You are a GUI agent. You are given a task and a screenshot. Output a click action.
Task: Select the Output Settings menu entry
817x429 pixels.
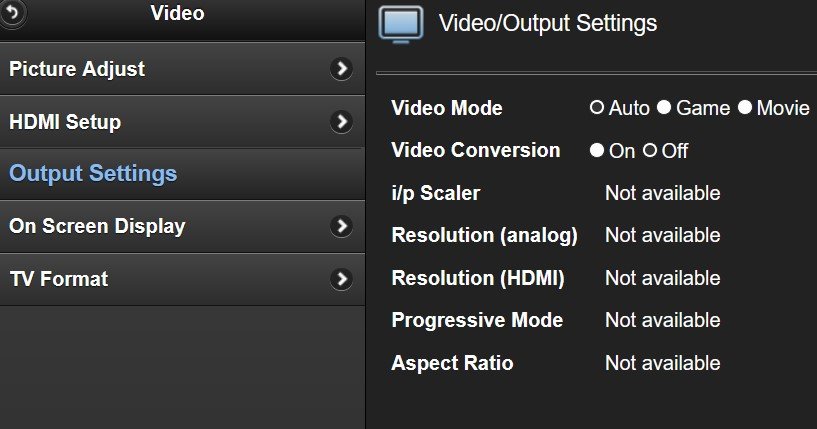click(x=93, y=173)
